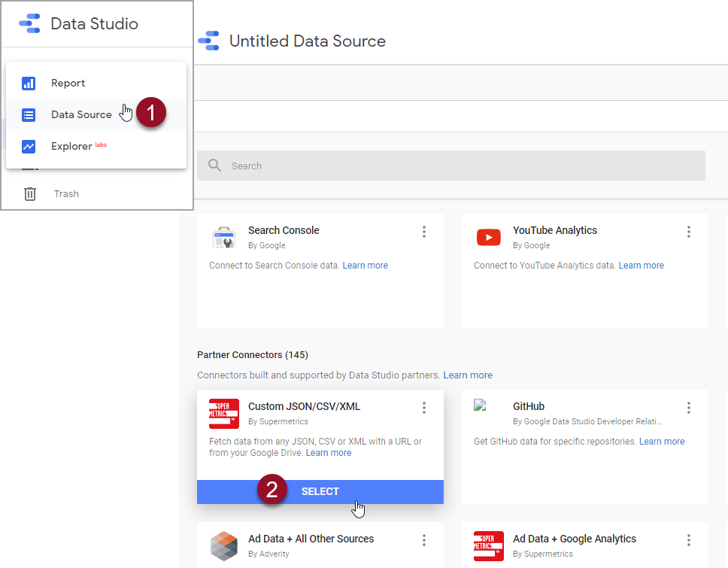Click the Adverity connector cube icon
Viewport: 728px width, 568px height.
click(224, 546)
